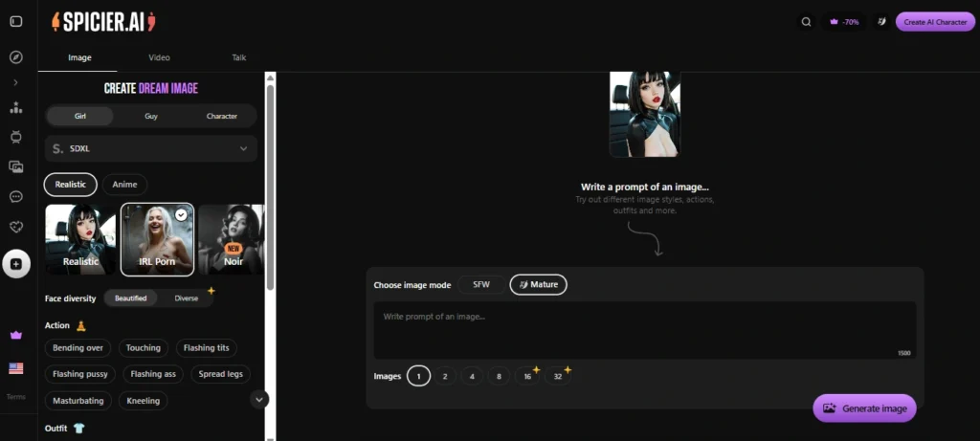Click the Outfit section label
The height and width of the screenshot is (441, 980).
56,429
